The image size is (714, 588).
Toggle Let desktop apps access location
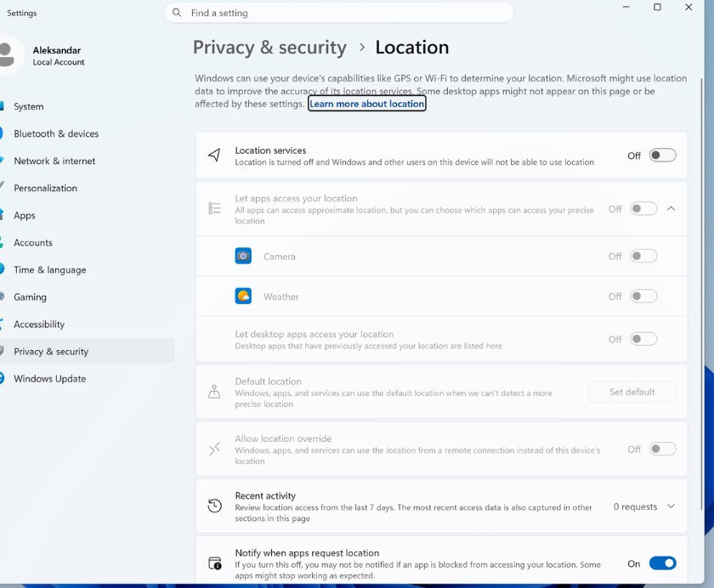pos(643,339)
